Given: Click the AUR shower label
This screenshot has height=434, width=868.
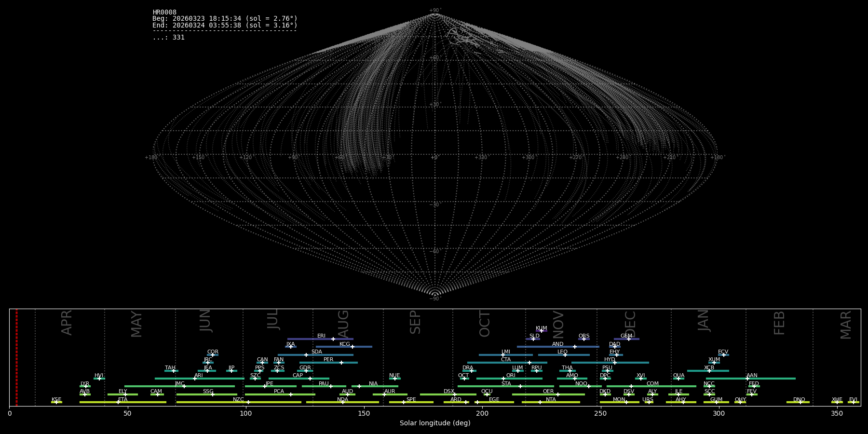Looking at the screenshot, I should (390, 392).
